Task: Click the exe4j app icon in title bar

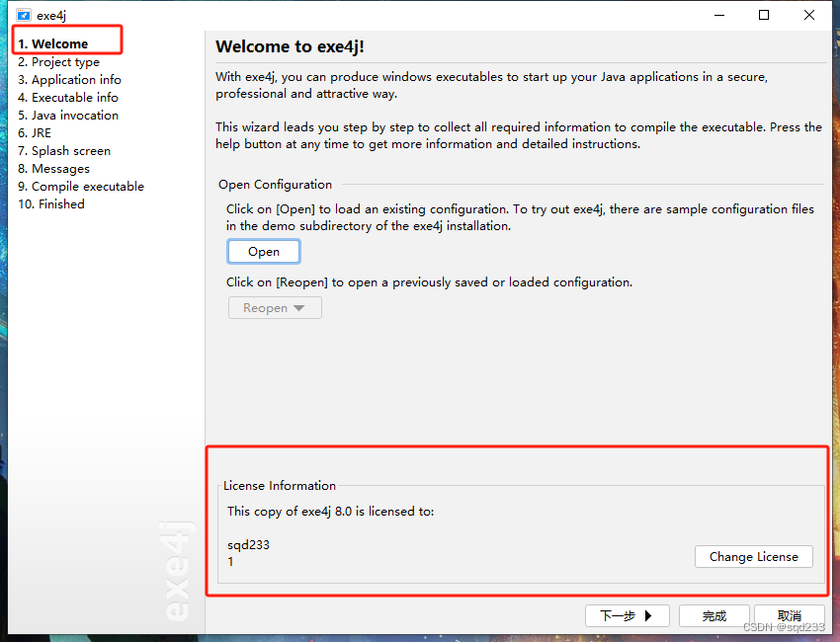Action: pyautogui.click(x=23, y=15)
